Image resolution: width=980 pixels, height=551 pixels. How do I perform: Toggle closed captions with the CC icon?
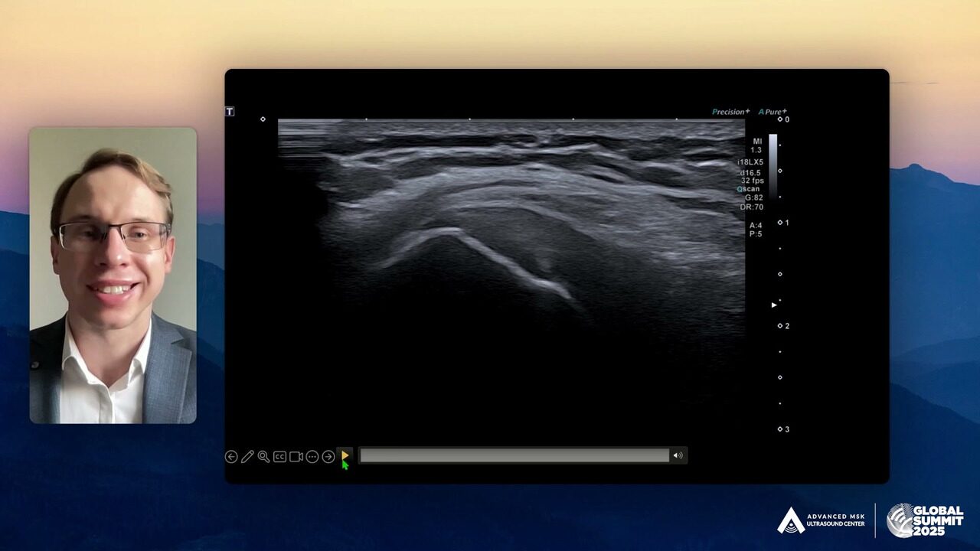point(279,457)
